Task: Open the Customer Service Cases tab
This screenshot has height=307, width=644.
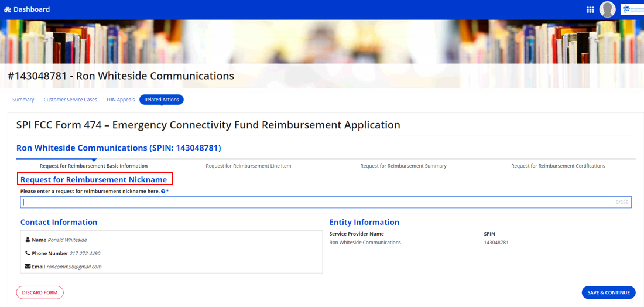Action: [x=70, y=100]
